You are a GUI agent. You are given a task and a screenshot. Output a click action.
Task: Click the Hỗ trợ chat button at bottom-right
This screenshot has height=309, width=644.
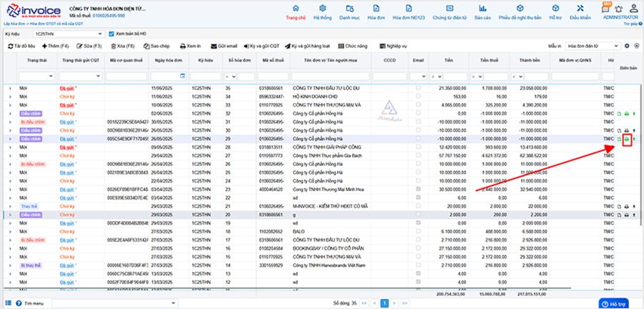tap(614, 304)
